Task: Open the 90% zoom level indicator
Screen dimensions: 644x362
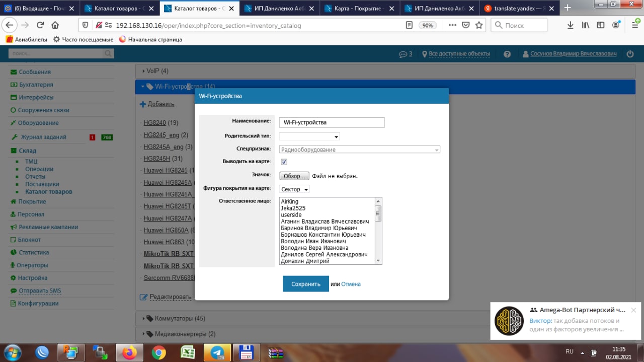Action: tap(427, 25)
